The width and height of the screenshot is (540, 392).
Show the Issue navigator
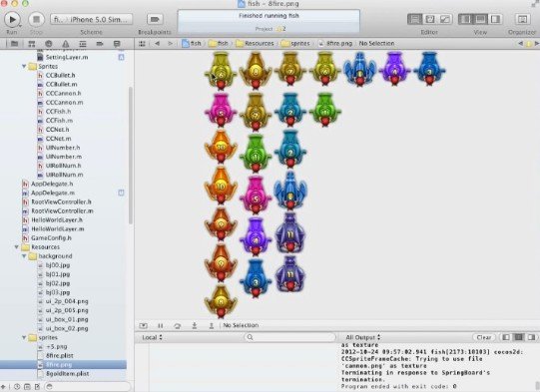(66, 44)
